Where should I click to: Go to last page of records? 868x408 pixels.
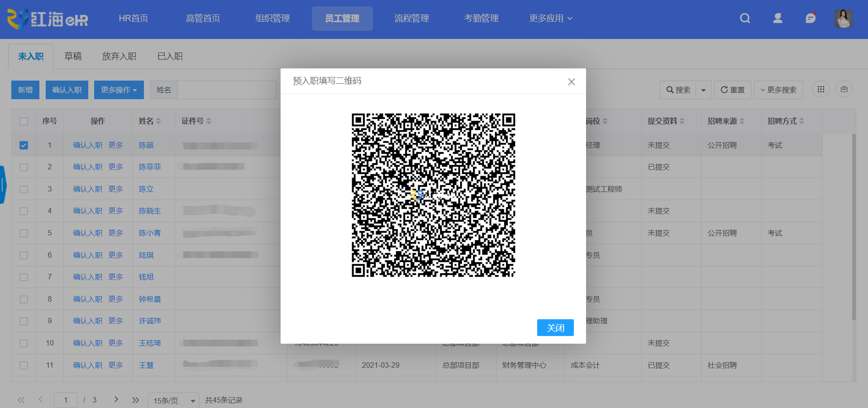coord(135,400)
